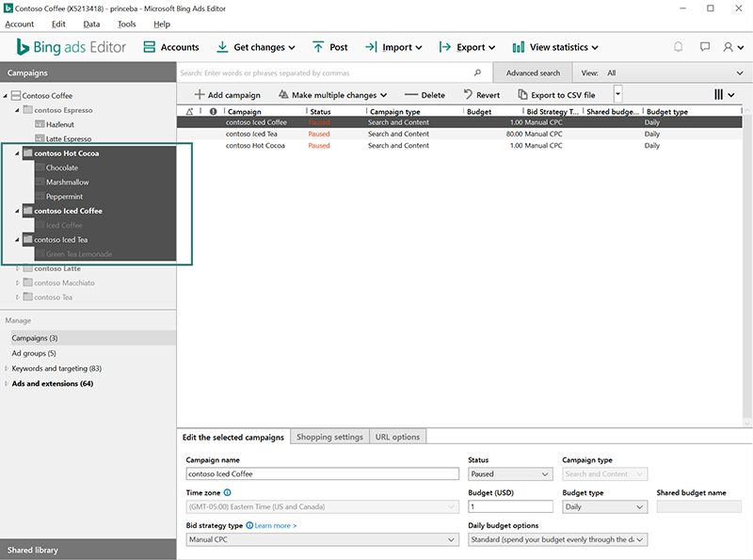Click the Import arrow icon
Screen dimensions: 753x560
371,46
